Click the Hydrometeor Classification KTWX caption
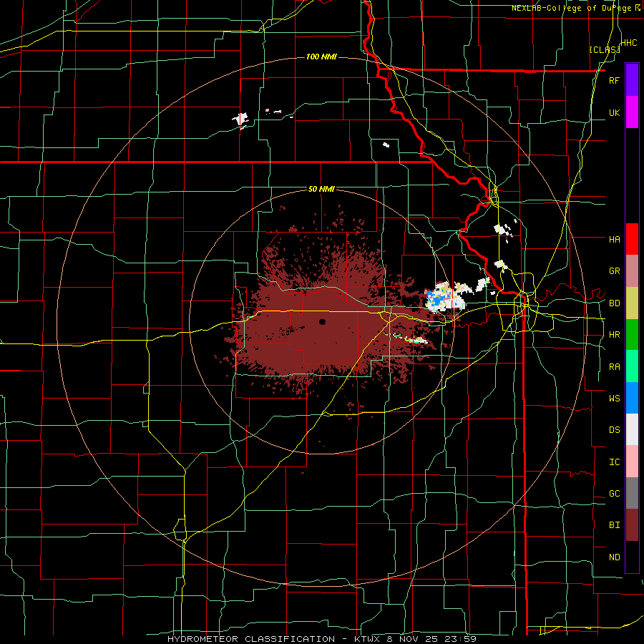The height and width of the screenshot is (644, 644). [x=322, y=639]
